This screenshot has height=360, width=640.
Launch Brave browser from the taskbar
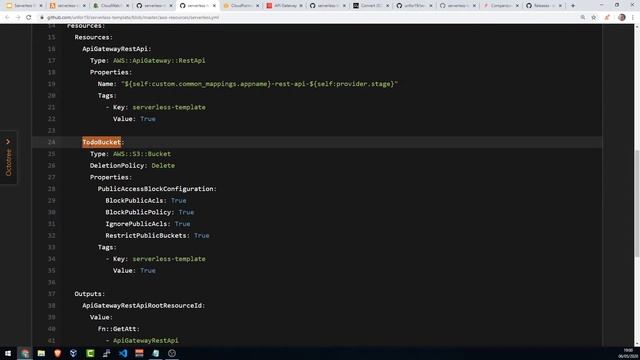point(58,353)
